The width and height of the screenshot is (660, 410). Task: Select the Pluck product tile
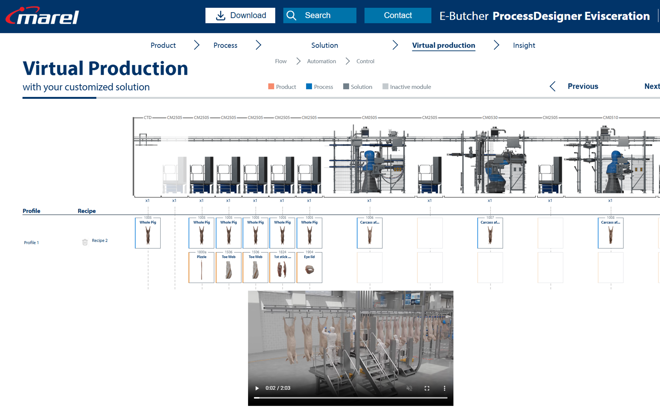(201, 268)
